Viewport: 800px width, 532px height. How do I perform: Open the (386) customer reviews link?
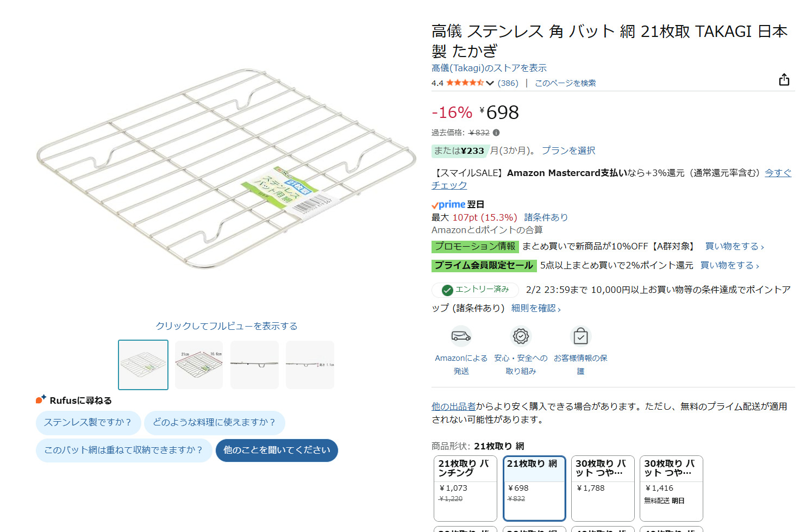[x=508, y=83]
